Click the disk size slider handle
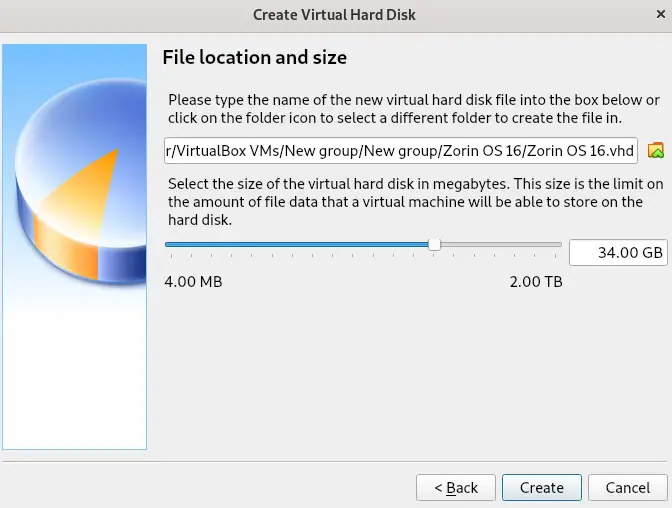This screenshot has height=508, width=672. point(434,244)
